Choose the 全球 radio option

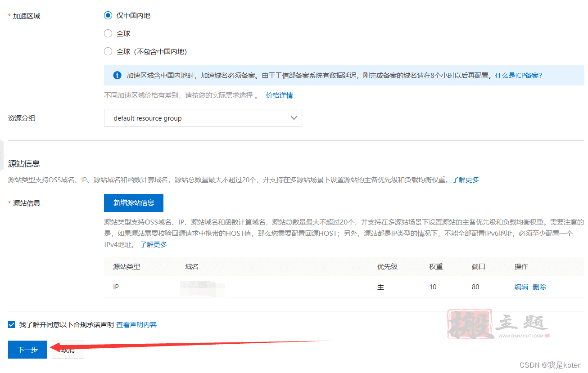[108, 33]
